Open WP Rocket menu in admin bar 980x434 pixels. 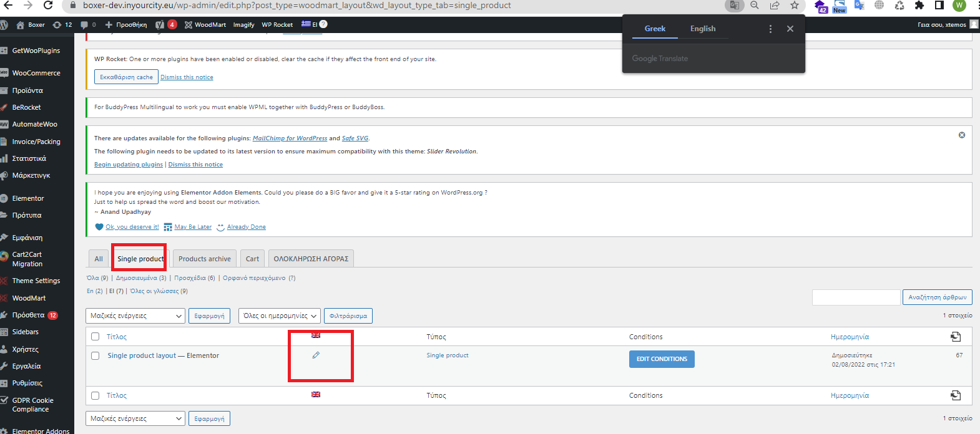pyautogui.click(x=277, y=25)
